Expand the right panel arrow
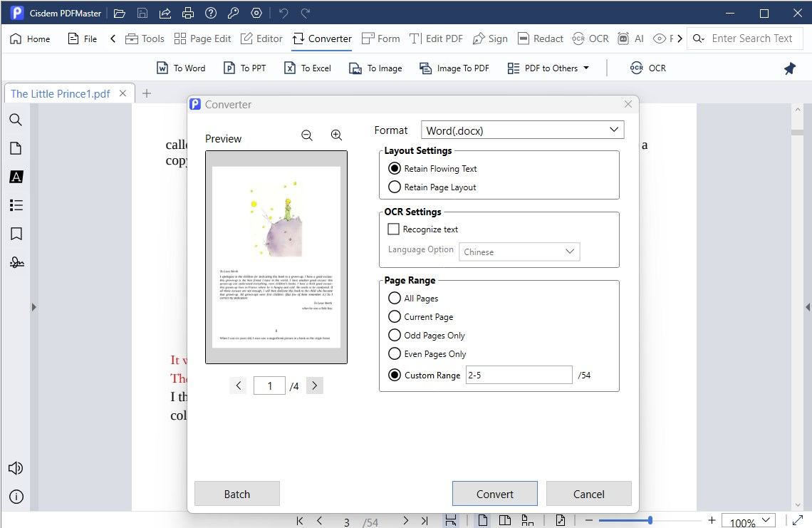Viewport: 812px width, 528px height. (x=808, y=307)
